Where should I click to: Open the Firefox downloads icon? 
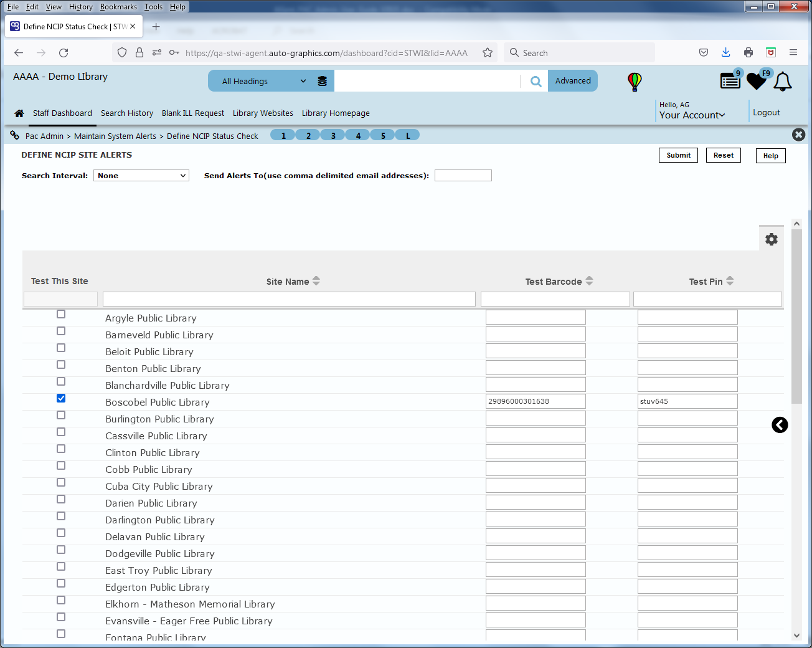point(726,52)
